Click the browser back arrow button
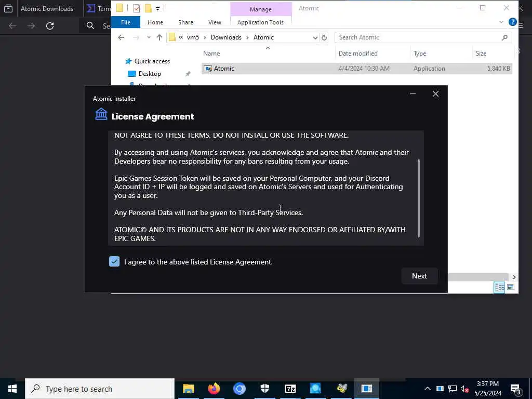Viewport: 532px width, 399px height. pyautogui.click(x=12, y=26)
